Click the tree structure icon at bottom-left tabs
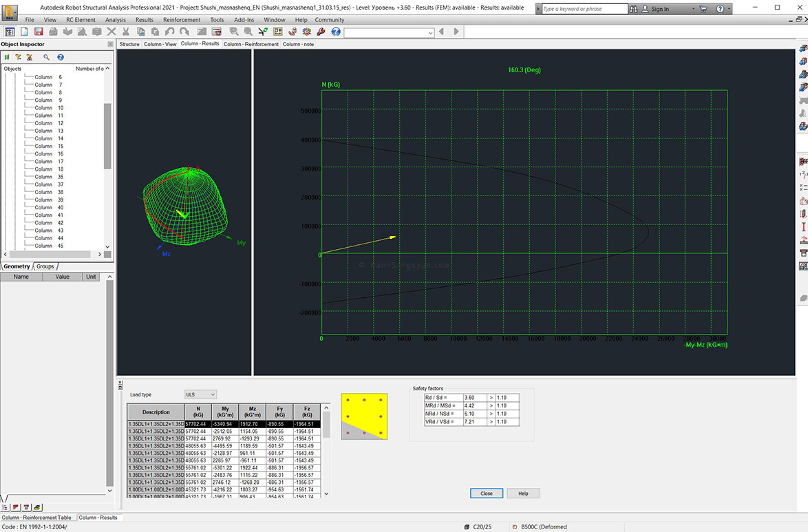Image resolution: width=808 pixels, height=532 pixels. 5,507
